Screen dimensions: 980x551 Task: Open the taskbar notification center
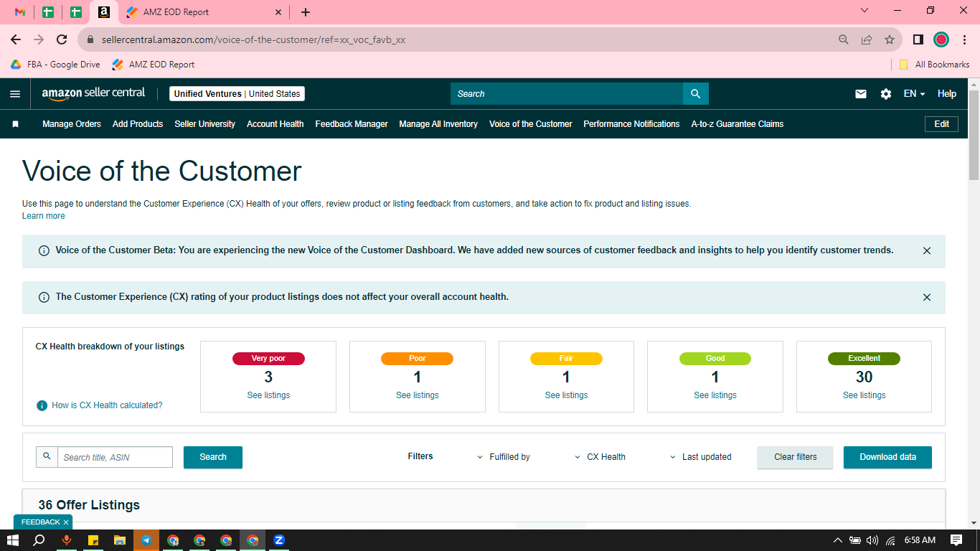(956, 540)
